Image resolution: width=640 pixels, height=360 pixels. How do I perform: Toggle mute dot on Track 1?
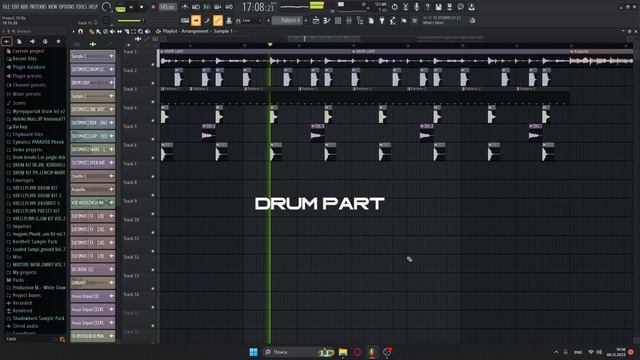point(153,64)
